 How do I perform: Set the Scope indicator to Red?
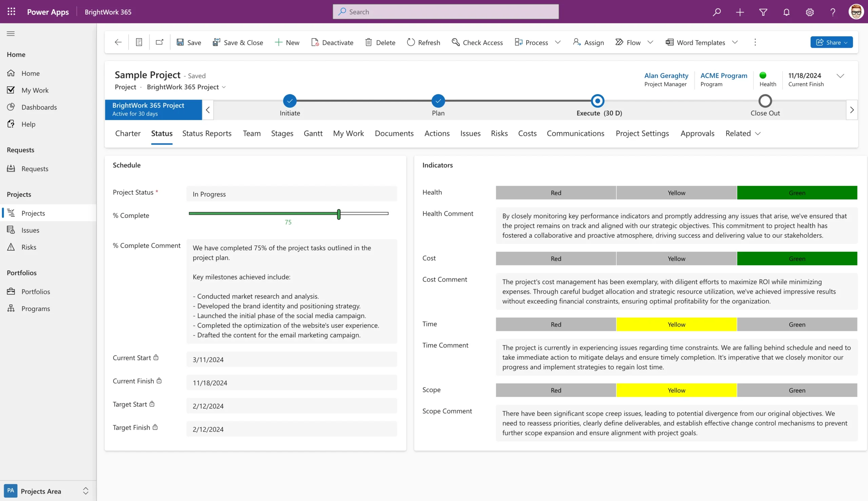pos(556,390)
